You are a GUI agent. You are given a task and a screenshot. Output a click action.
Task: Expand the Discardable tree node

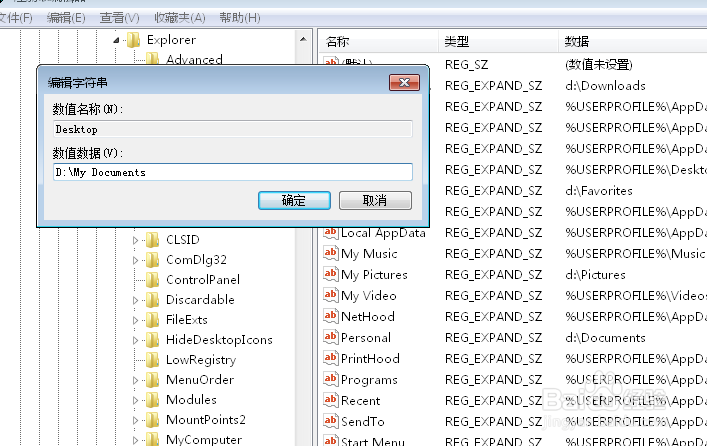click(x=135, y=300)
